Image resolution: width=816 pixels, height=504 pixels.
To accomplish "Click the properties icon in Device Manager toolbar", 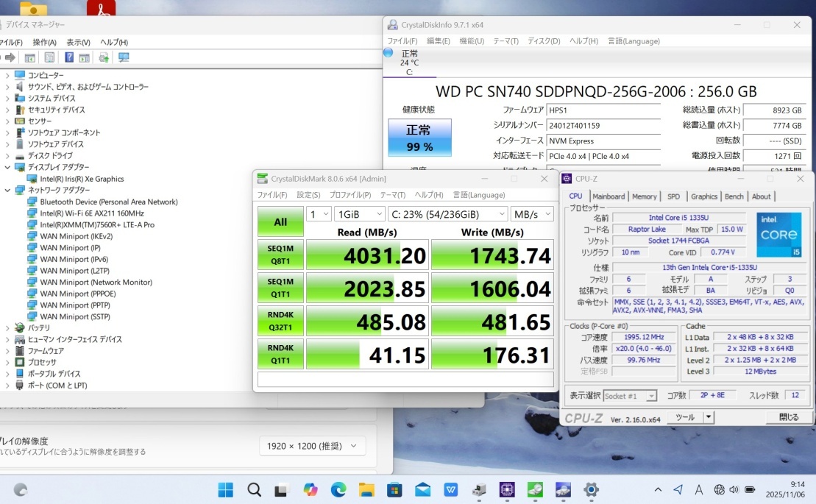I will pos(49,57).
